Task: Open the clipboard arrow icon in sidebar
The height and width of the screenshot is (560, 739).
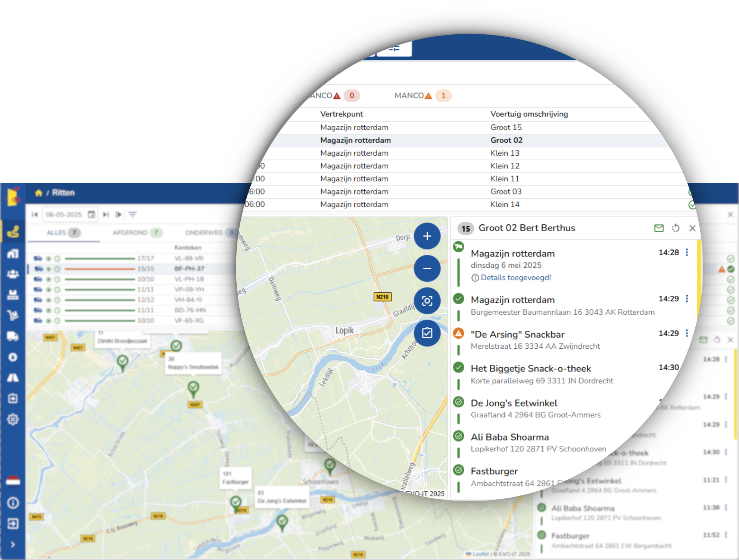Action: pos(13,398)
